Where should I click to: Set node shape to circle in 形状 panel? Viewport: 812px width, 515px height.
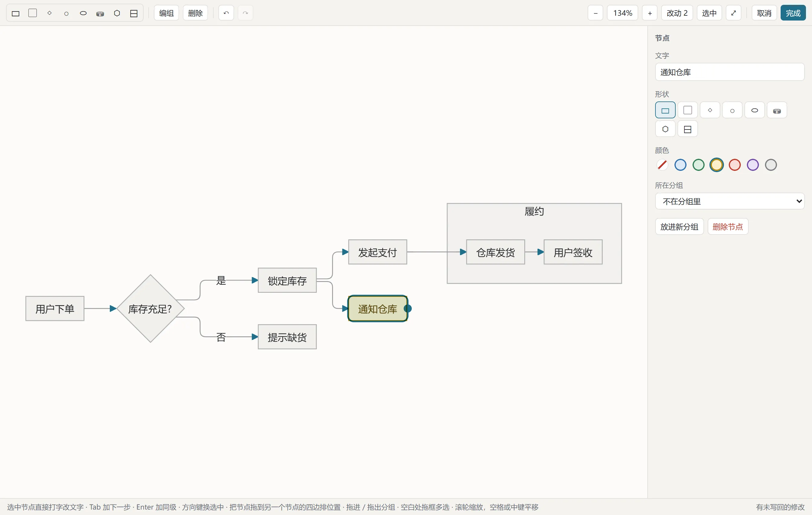coord(732,110)
